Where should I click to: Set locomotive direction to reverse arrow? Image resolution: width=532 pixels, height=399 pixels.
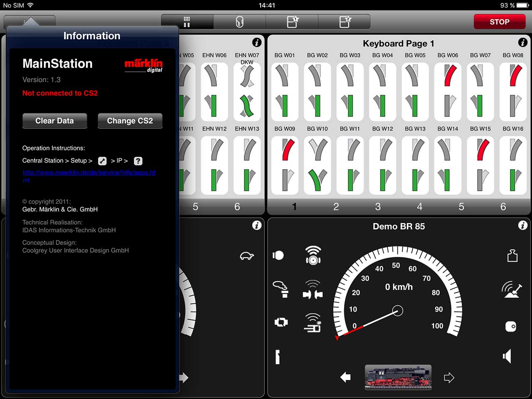345,377
